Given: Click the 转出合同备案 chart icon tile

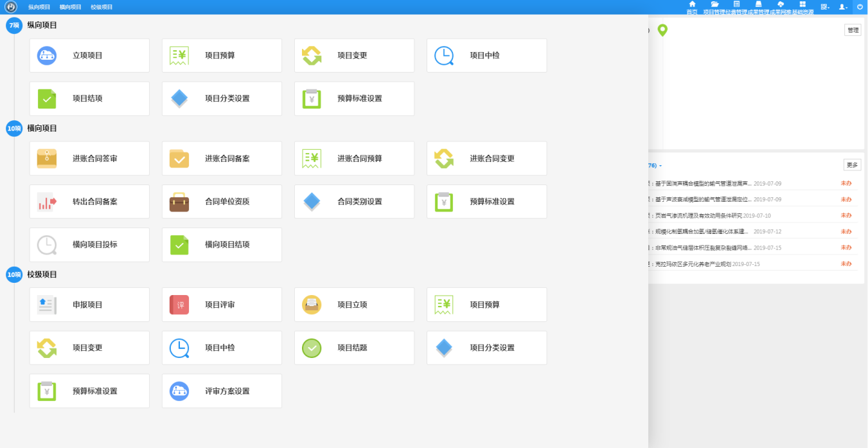Looking at the screenshot, I should coord(89,202).
